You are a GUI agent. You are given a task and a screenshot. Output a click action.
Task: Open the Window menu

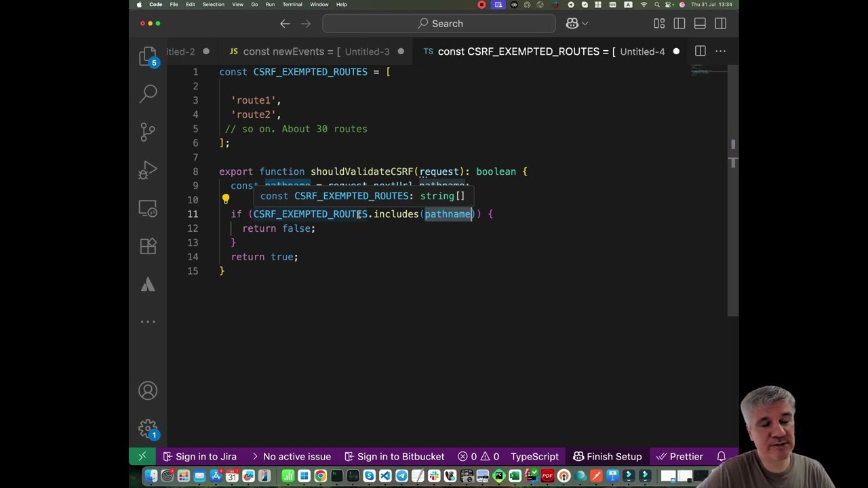319,5
